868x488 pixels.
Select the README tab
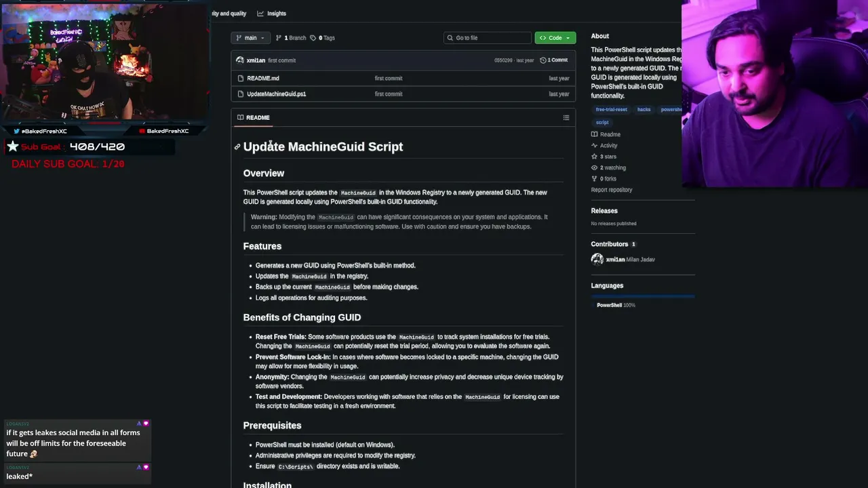click(254, 118)
